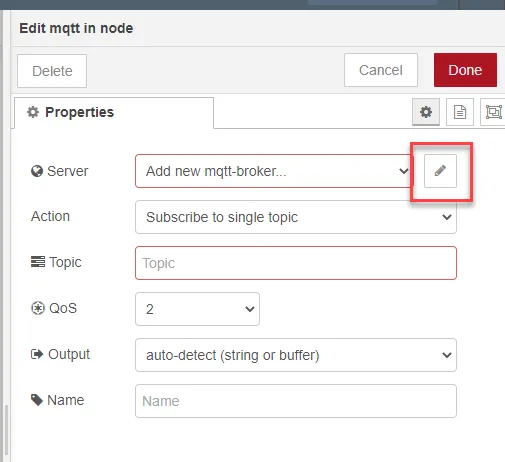Click the pencil icon to edit mqtt-broker

[x=440, y=171]
